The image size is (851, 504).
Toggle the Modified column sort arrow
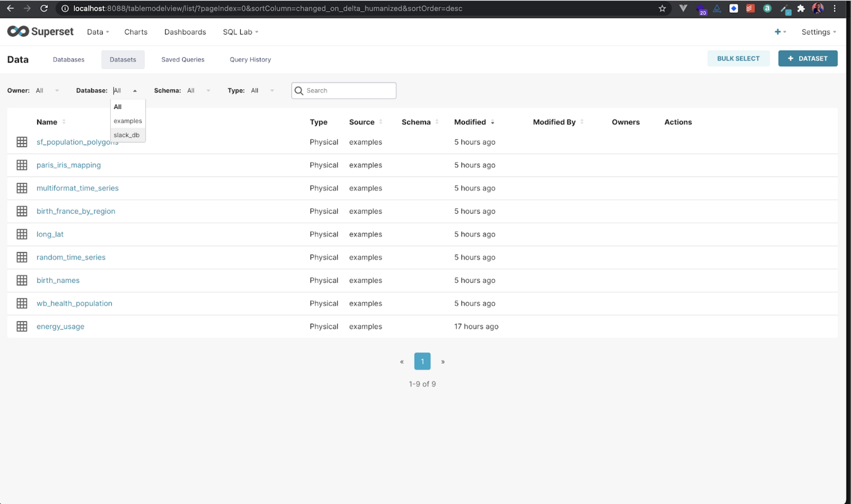click(x=492, y=122)
